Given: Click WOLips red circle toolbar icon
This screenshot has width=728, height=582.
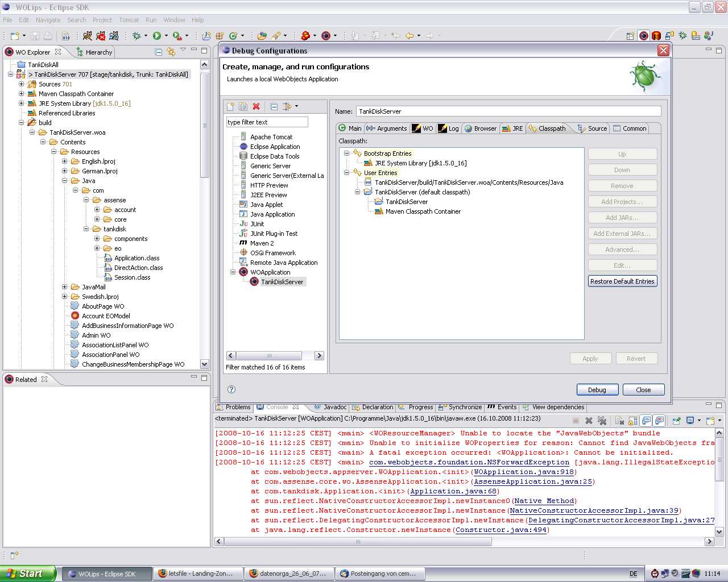Looking at the screenshot, I should click(326, 36).
